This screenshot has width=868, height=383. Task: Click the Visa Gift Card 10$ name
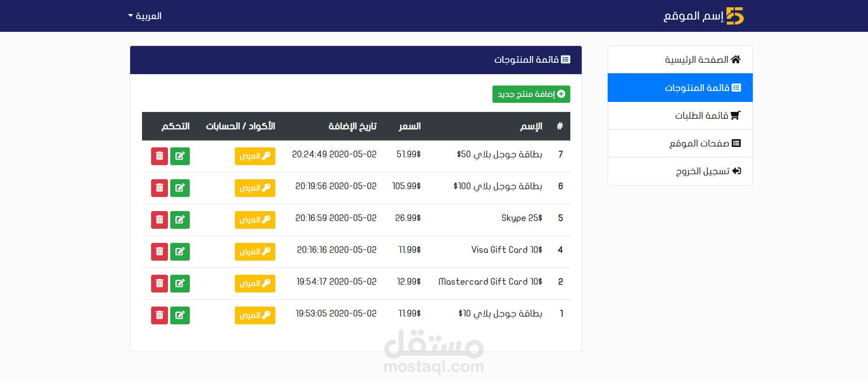click(507, 250)
